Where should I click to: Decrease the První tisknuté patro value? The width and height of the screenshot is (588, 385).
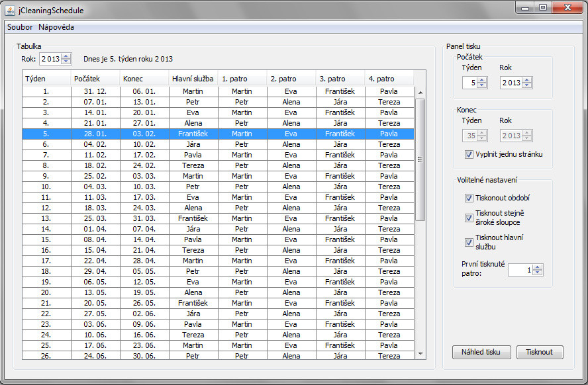pos(538,273)
